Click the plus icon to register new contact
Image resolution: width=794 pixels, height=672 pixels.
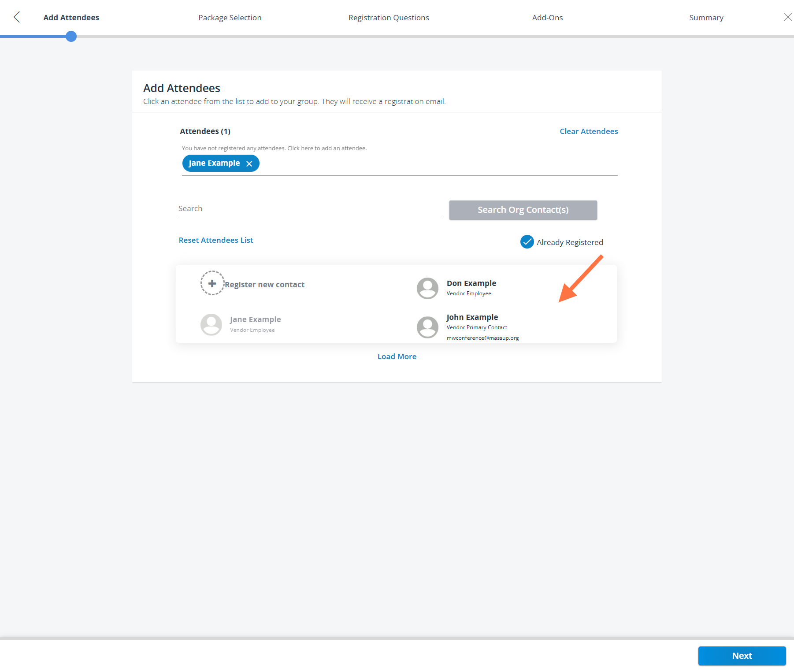[x=212, y=283]
